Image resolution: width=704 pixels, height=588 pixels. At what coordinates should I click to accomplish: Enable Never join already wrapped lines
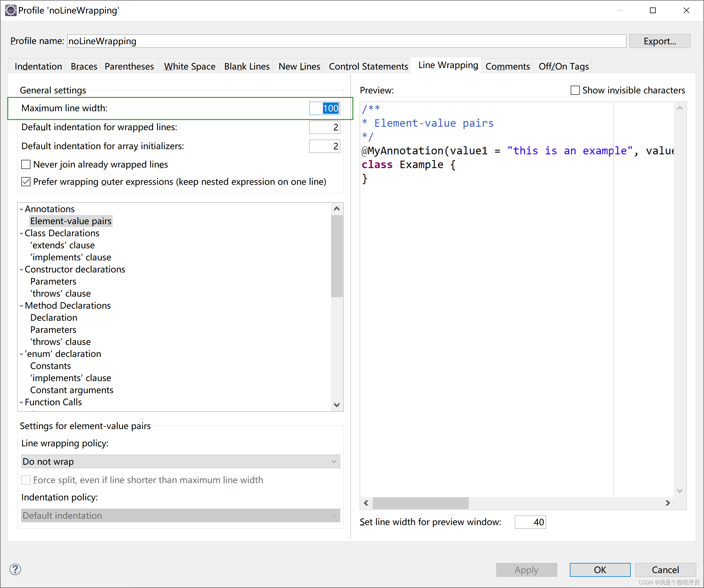click(x=26, y=164)
